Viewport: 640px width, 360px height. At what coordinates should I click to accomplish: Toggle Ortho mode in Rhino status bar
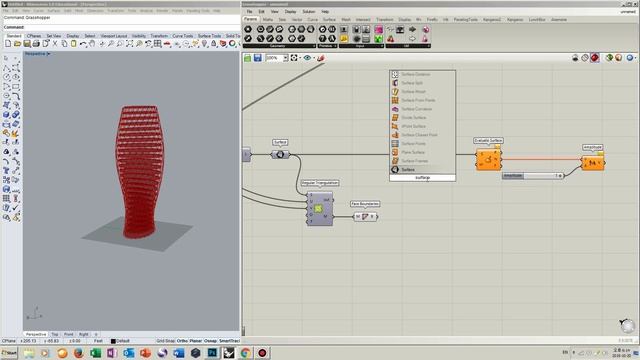(182, 341)
